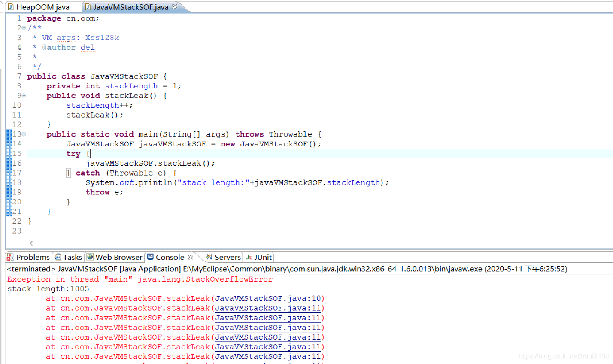Click the println statement on line 18
The height and width of the screenshot is (364, 613).
click(x=237, y=182)
